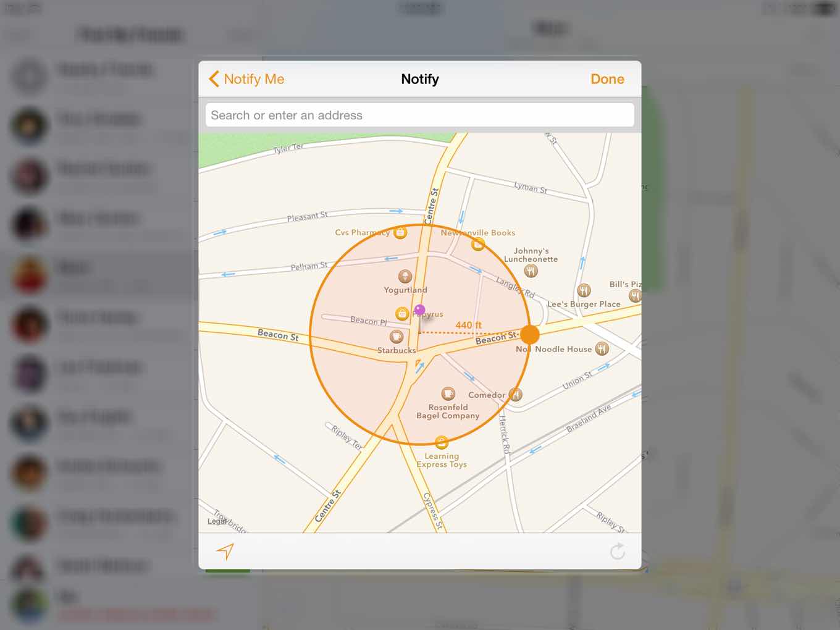Image resolution: width=840 pixels, height=630 pixels.
Task: Tap the Herrick Rd street label
Action: pyautogui.click(x=505, y=434)
